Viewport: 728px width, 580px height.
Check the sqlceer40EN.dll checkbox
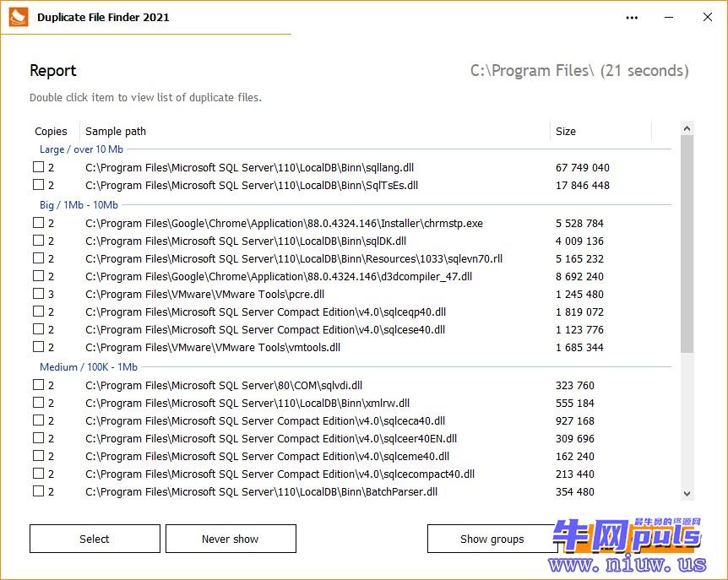click(x=39, y=437)
